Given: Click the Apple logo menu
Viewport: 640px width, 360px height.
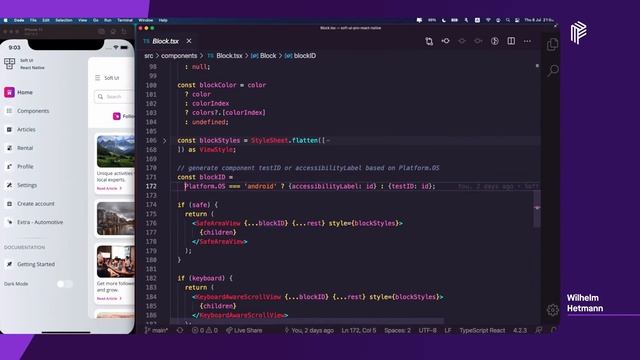Looking at the screenshot, I should coord(5,20).
